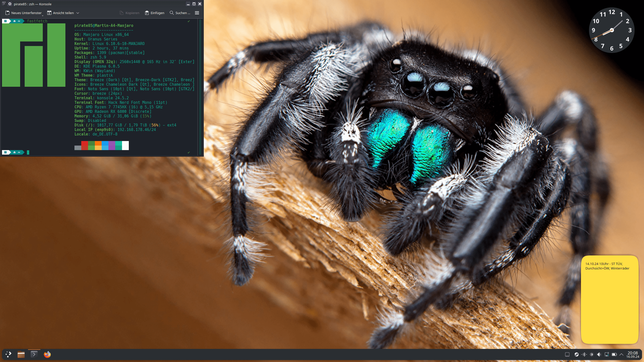The height and width of the screenshot is (362, 644).
Task: Open the Konsole hamburger menu
Action: click(197, 13)
